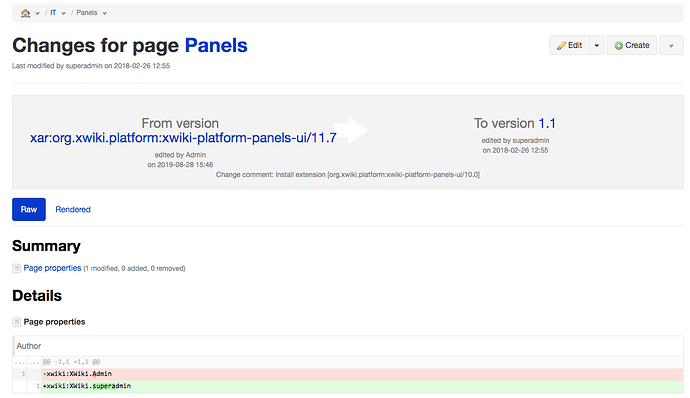The width and height of the screenshot is (690, 398).
Task: Click the Edit button
Action: [x=569, y=45]
